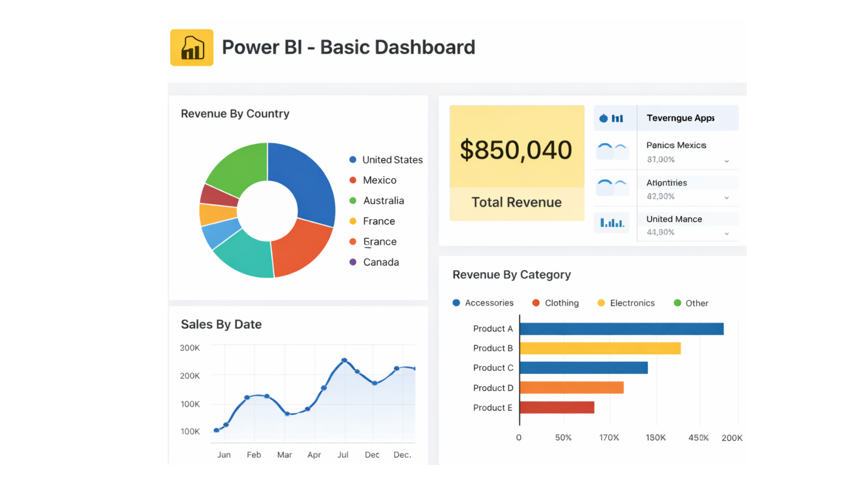Viewport: 868px width, 488px height.
Task: Select the yellow France legend entry
Action: 372,221
